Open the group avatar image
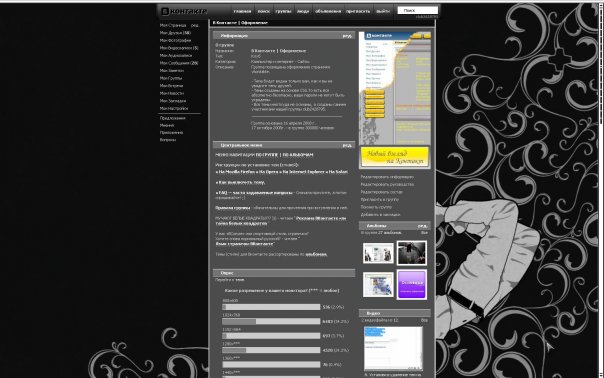The height and width of the screenshot is (378, 604). [395, 100]
